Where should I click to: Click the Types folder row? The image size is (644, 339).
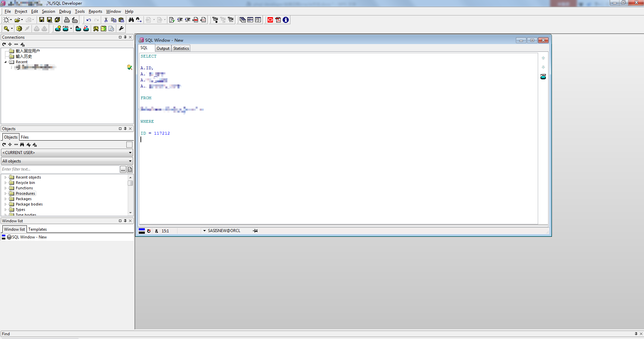(20, 210)
